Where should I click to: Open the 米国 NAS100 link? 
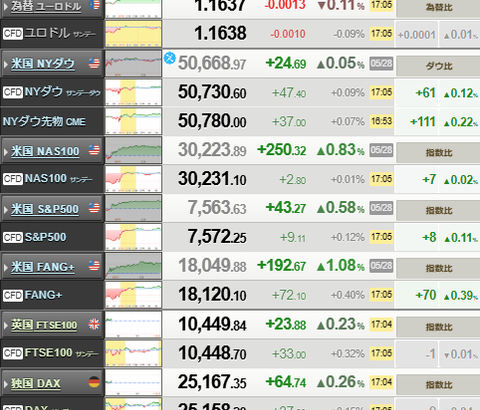coord(45,151)
